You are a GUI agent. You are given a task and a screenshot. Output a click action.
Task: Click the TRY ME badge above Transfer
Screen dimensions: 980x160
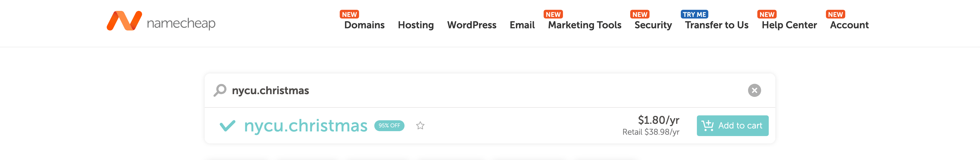click(694, 14)
